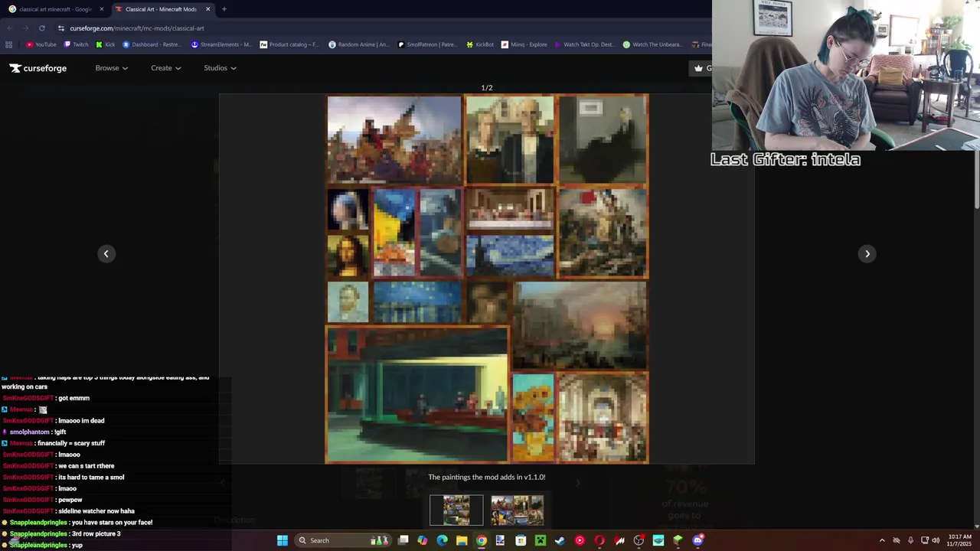980x551 pixels.
Task: Open Task View from the taskbar
Action: coord(403,540)
